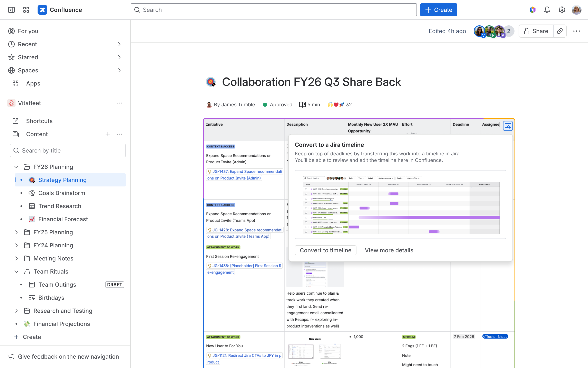588x368 pixels.
Task: Open JG-1428 Jira issue link
Action: pos(245,233)
